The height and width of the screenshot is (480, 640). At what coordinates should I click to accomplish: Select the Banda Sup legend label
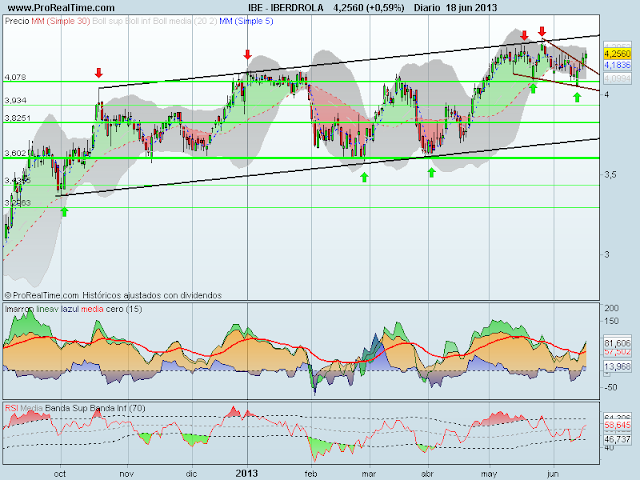[x=66, y=408]
